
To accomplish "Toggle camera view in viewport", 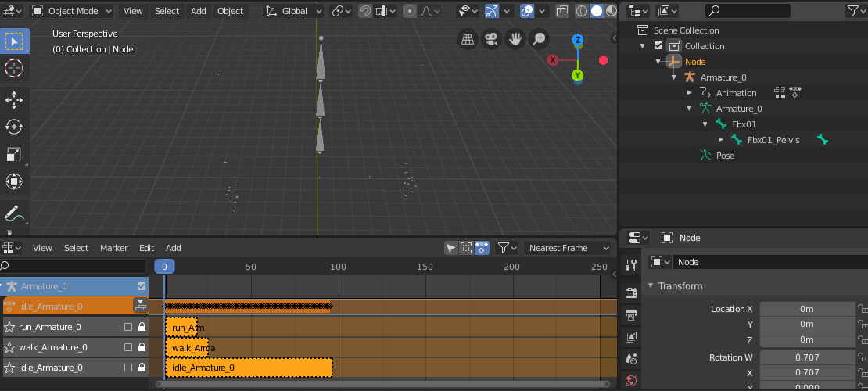I will coord(490,39).
